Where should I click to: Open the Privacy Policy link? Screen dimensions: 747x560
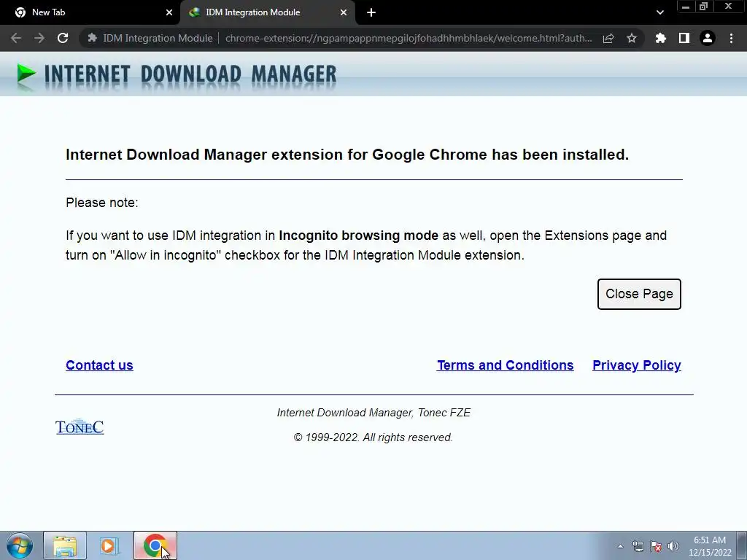[636, 365]
